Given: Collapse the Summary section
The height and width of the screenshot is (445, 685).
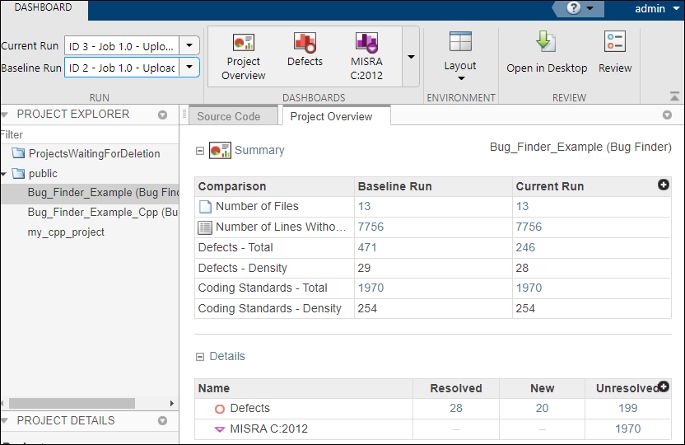Looking at the screenshot, I should pos(200,151).
